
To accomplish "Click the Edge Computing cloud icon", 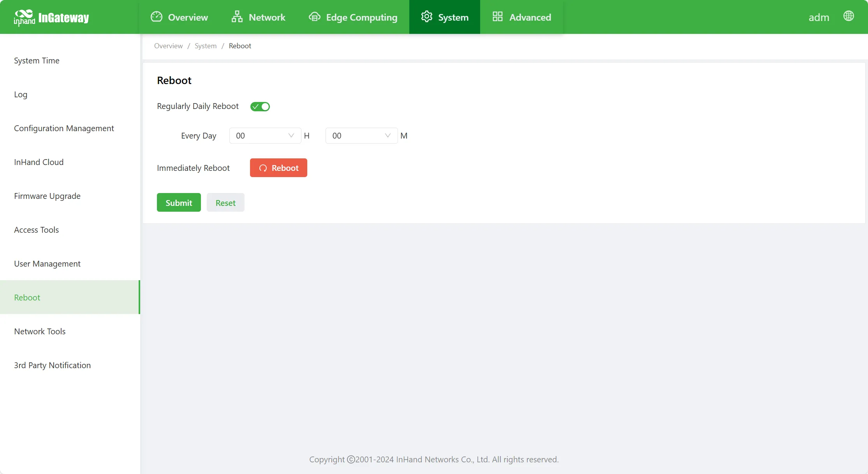I will [315, 17].
